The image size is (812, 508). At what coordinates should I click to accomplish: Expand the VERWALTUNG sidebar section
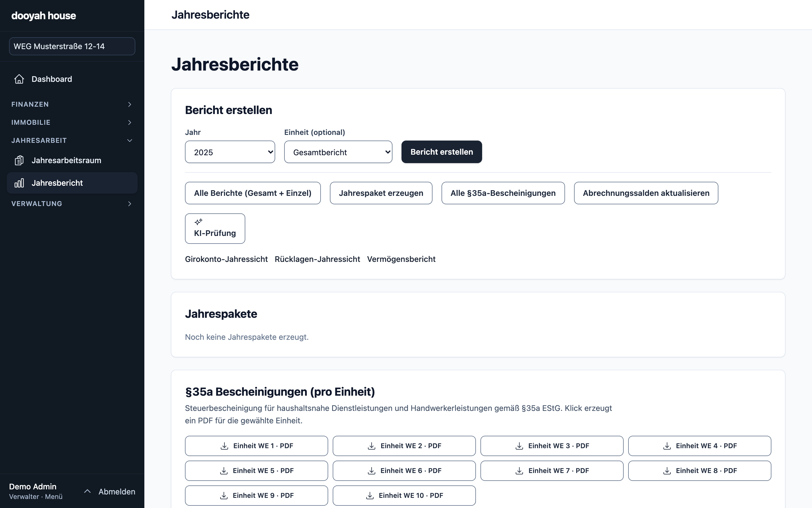tap(72, 203)
